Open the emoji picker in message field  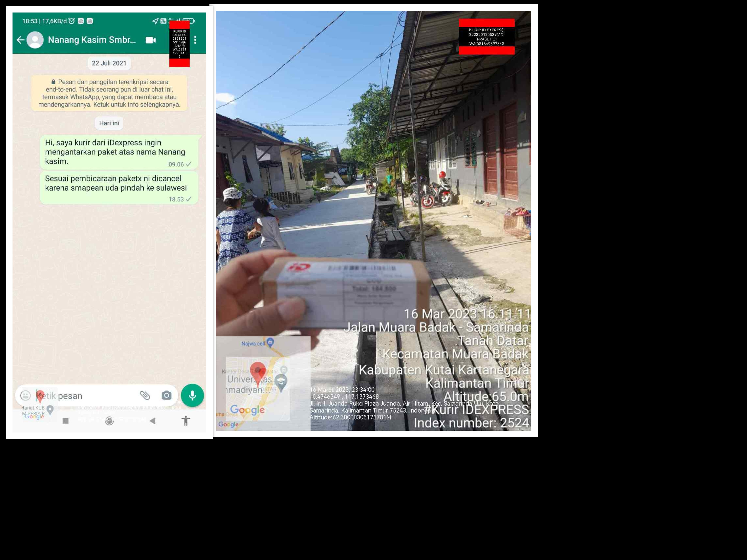(25, 395)
